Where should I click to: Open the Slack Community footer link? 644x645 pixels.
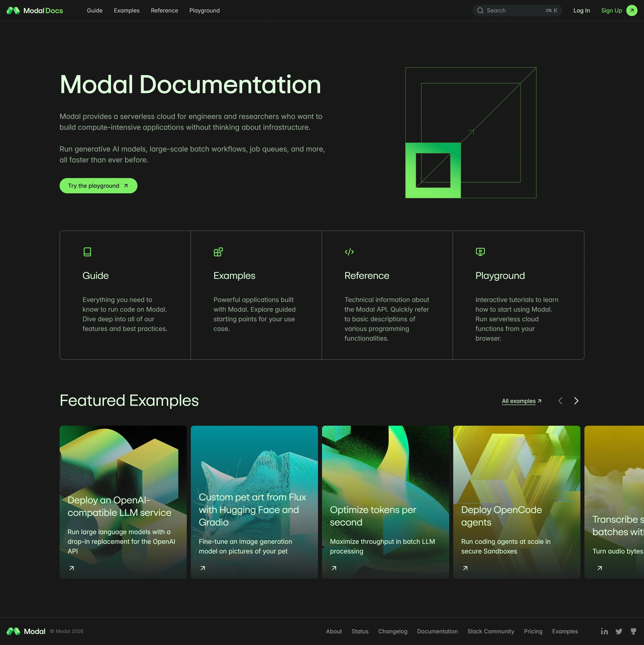coord(491,631)
